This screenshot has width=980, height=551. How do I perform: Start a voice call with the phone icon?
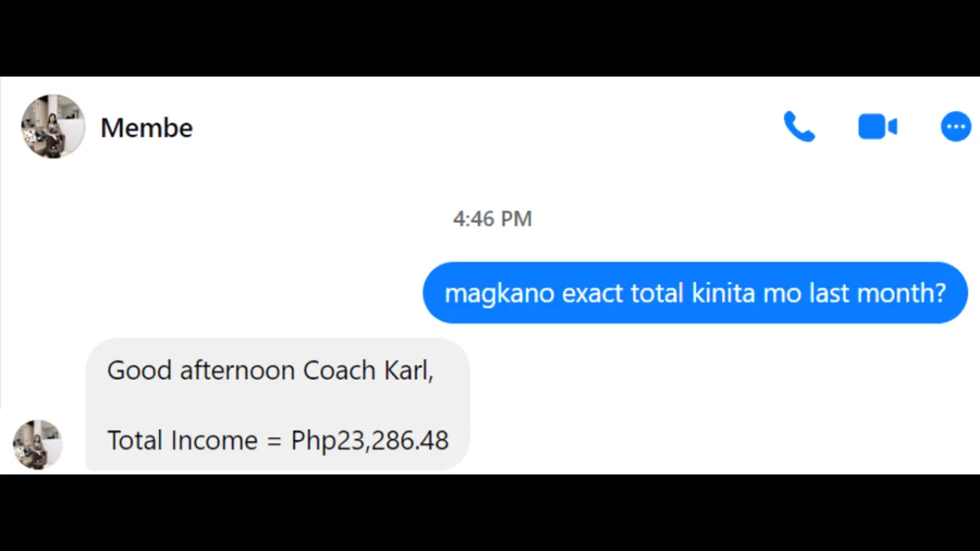pos(799,127)
